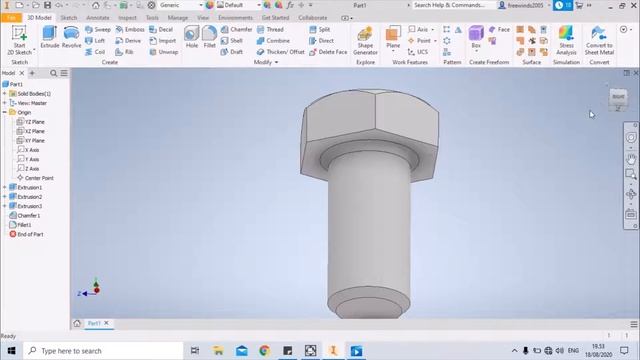Select the Fillet tool
The height and width of the screenshot is (360, 640).
point(209,37)
